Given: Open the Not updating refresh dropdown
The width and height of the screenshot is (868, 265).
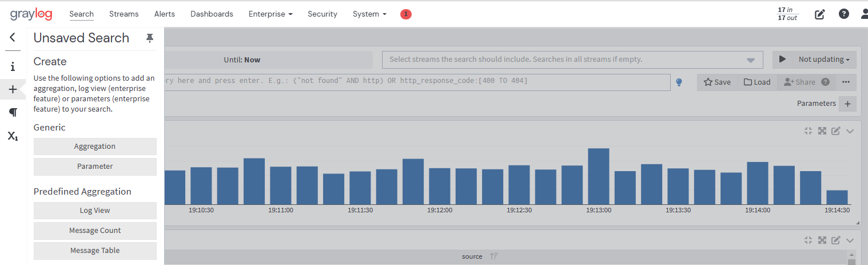Looking at the screenshot, I should tap(824, 60).
